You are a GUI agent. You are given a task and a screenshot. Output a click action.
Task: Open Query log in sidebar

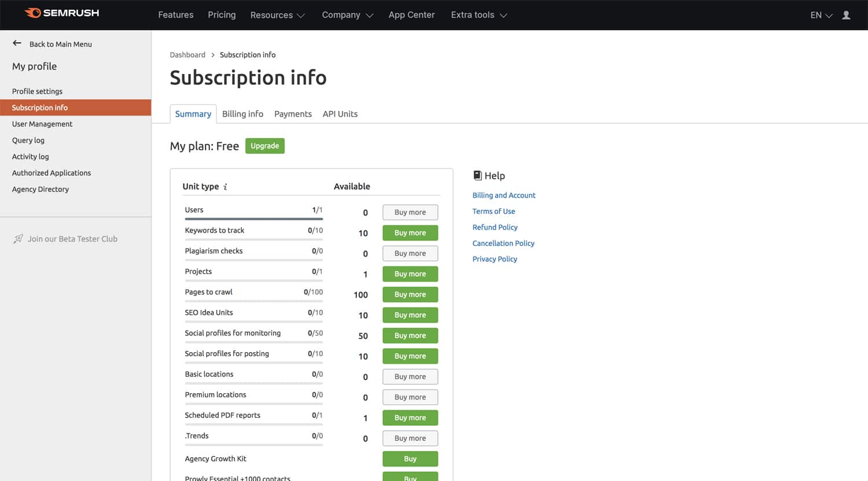[x=28, y=140]
